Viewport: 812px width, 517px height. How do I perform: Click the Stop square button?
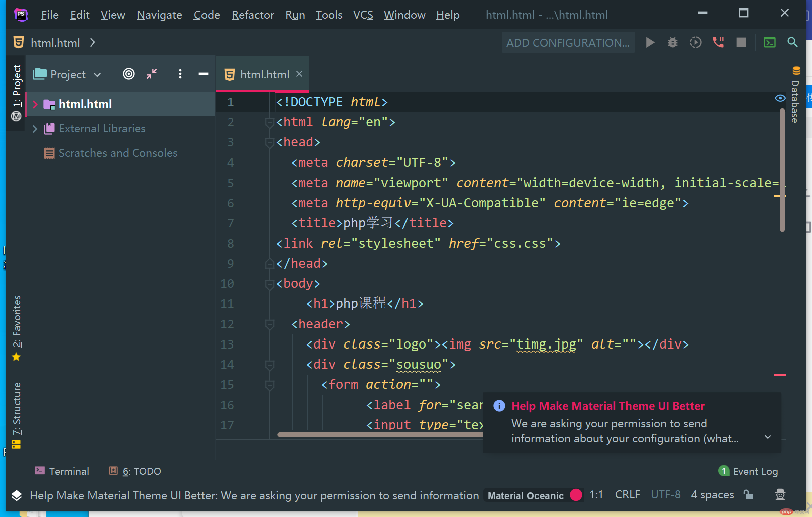[741, 43]
